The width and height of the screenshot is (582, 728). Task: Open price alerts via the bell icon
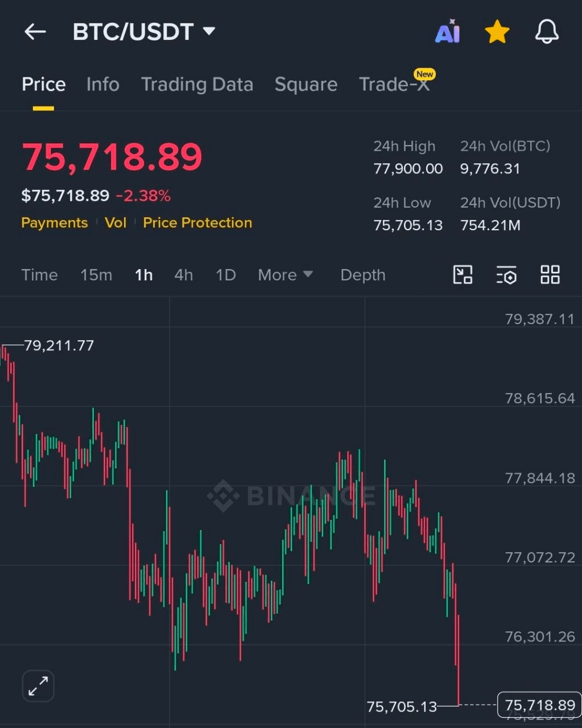tap(547, 32)
